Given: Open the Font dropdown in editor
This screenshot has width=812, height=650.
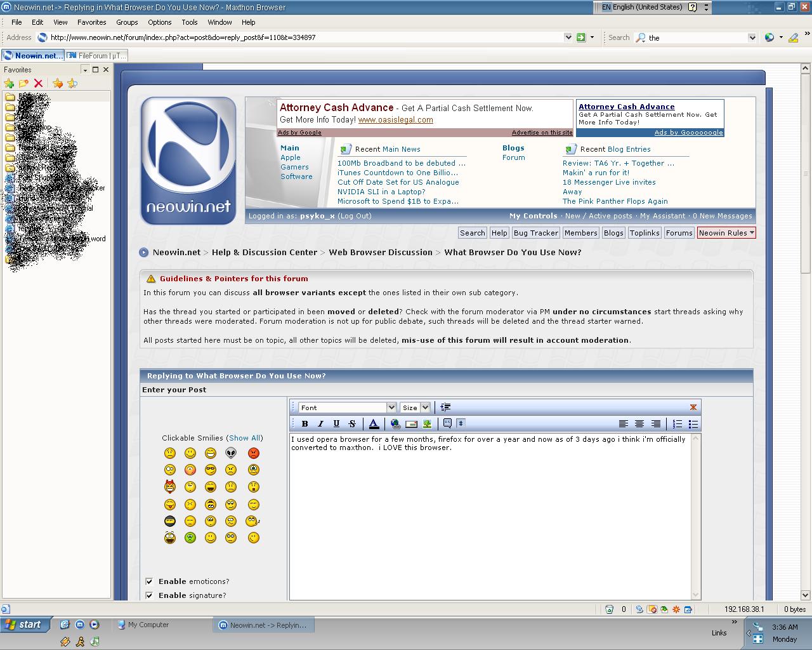Looking at the screenshot, I should click(347, 408).
